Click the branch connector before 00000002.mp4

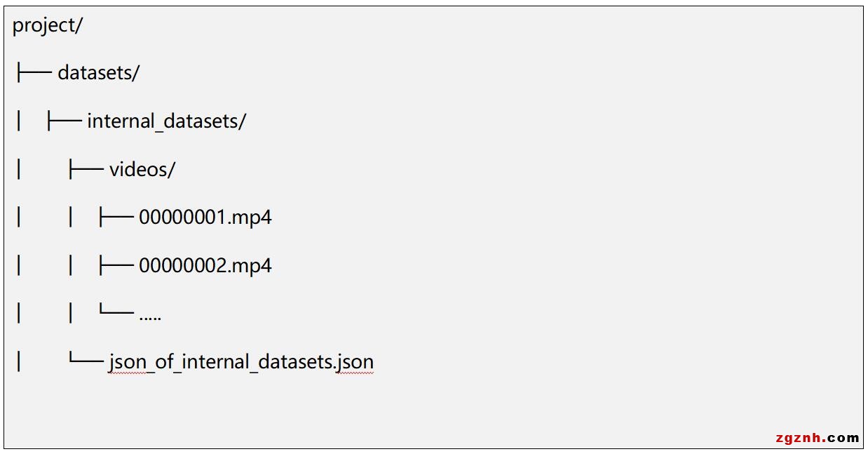click(116, 266)
